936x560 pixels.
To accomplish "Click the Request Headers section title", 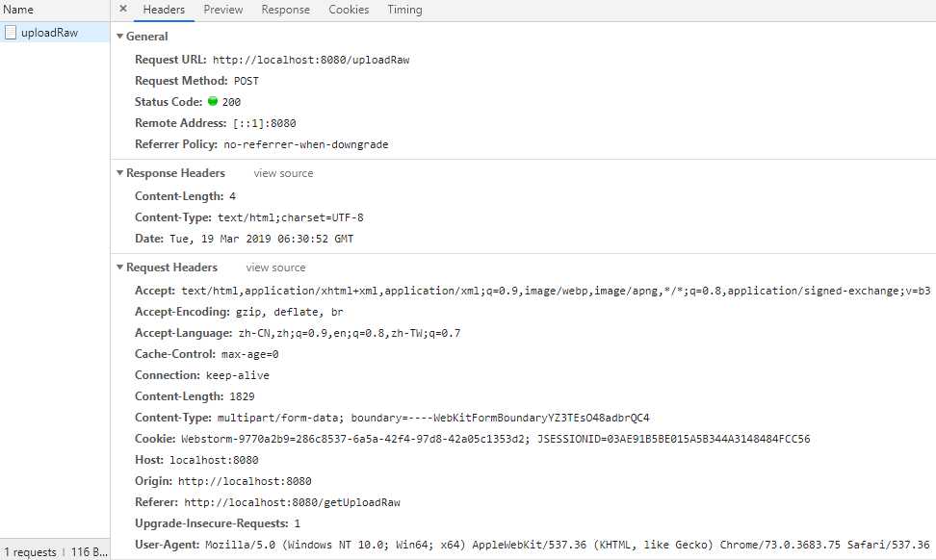I will tap(172, 267).
